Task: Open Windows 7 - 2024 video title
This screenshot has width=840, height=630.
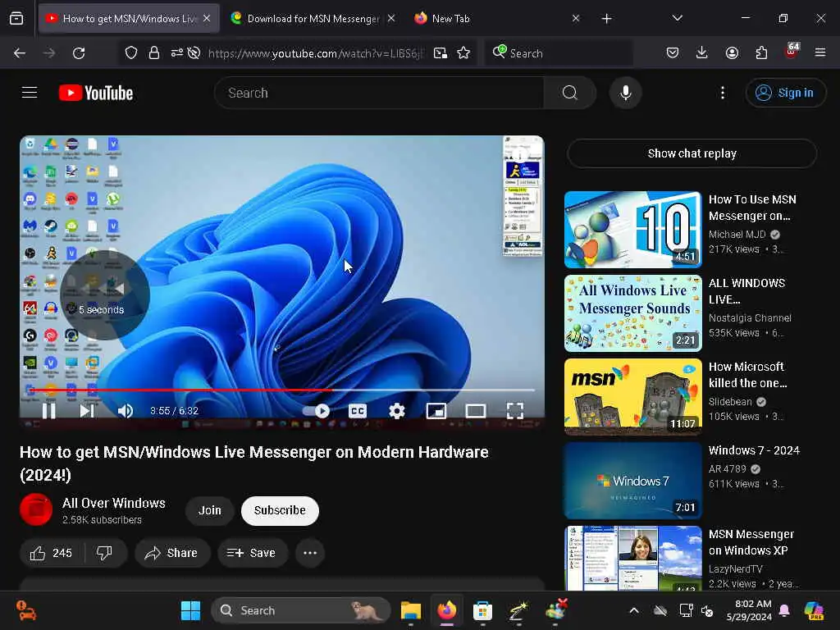Action: [754, 450]
